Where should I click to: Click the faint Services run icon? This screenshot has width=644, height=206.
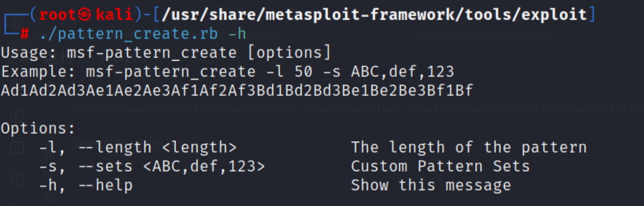[17, 116]
